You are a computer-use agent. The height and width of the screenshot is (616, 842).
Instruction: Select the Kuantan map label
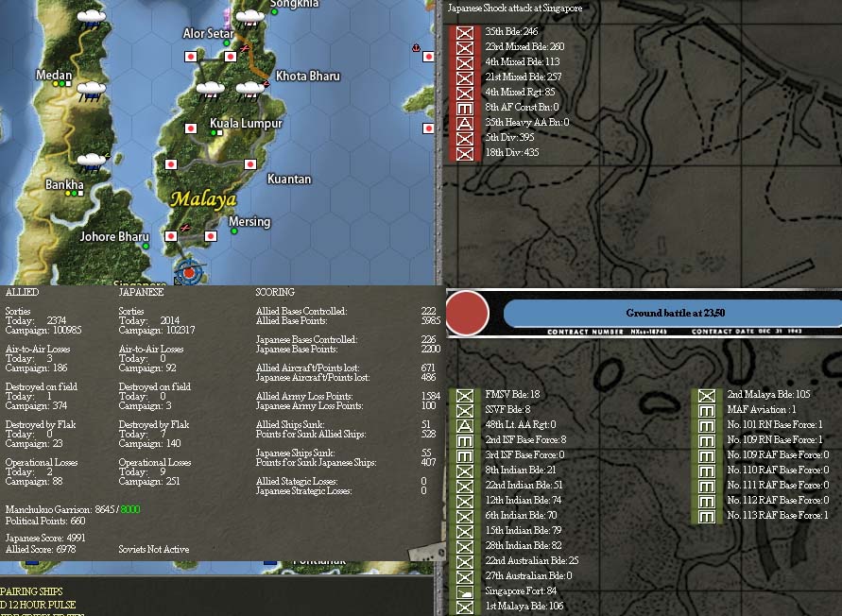pyautogui.click(x=289, y=179)
